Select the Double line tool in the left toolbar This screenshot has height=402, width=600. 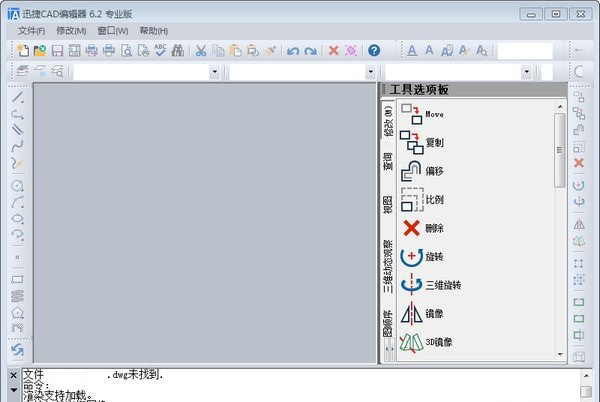point(17,130)
